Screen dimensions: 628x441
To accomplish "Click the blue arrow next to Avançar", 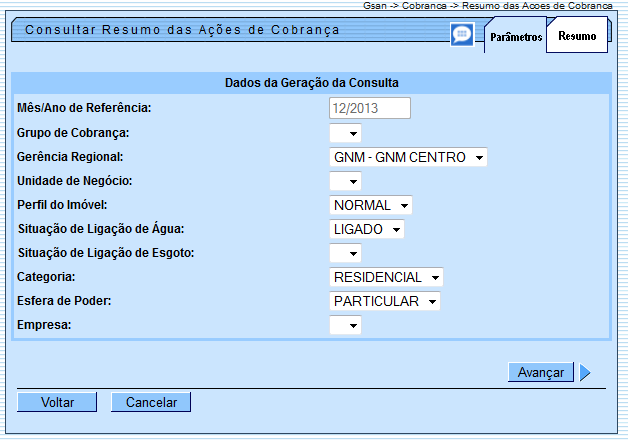I will click(x=585, y=373).
